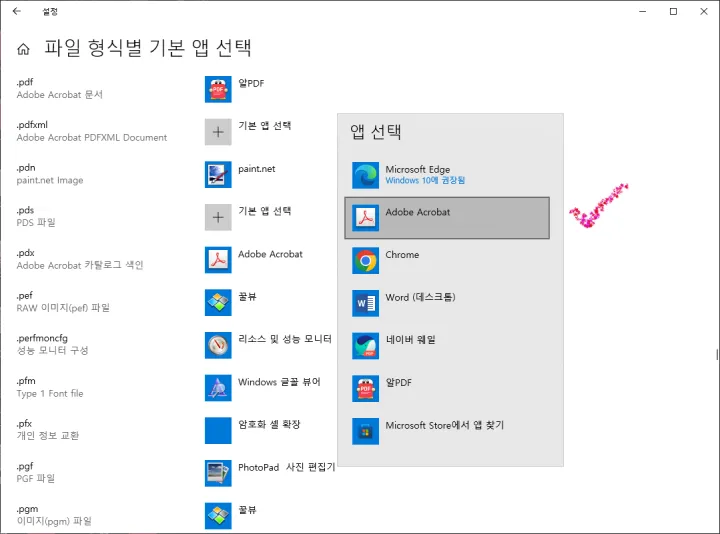The height and width of the screenshot is (534, 720).
Task: Click the .pef extension text
Action: pyautogui.click(x=25, y=296)
